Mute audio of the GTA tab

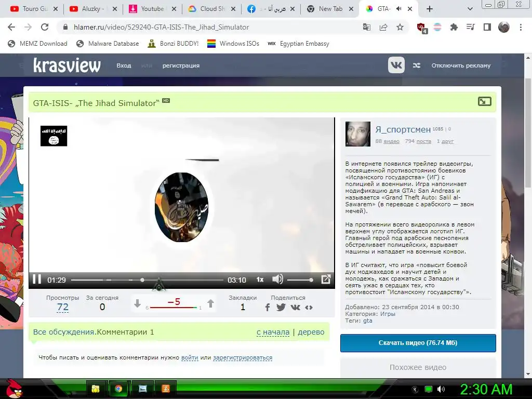pos(398,9)
